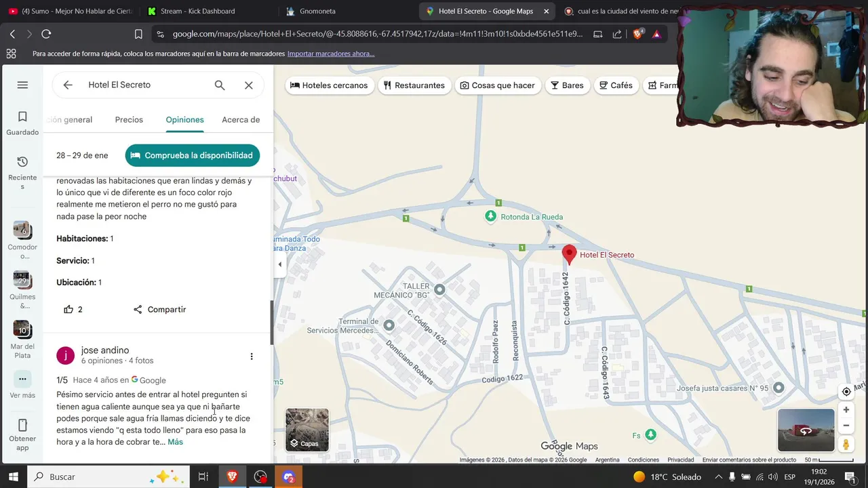Viewport: 868px width, 488px height.
Task: Click the browser address bar URL
Action: pyautogui.click(x=377, y=34)
